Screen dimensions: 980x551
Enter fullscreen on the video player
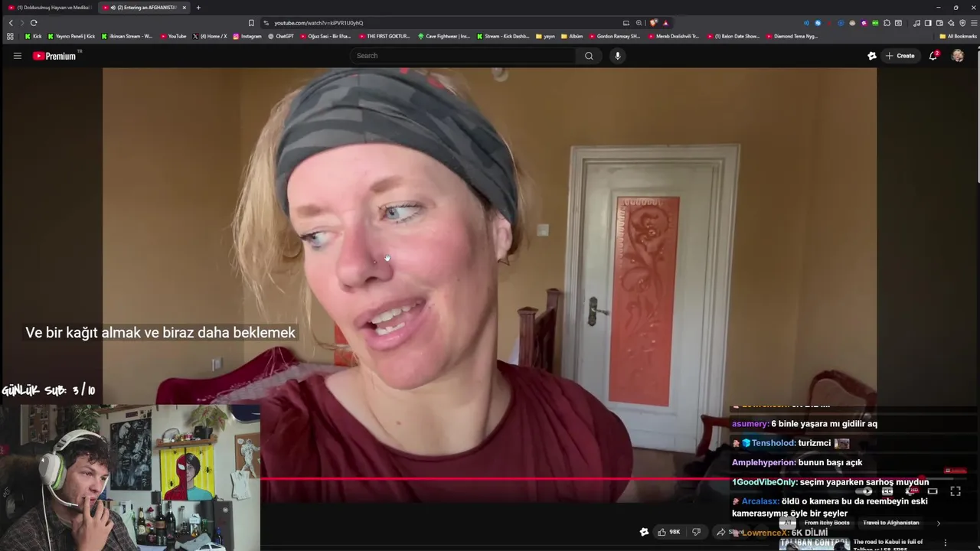[955, 491]
